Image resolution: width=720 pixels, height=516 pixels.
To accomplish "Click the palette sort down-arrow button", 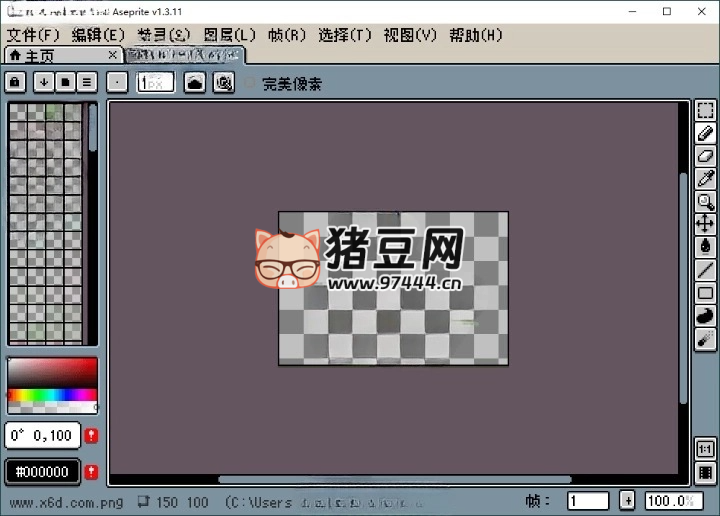I will (x=44, y=83).
